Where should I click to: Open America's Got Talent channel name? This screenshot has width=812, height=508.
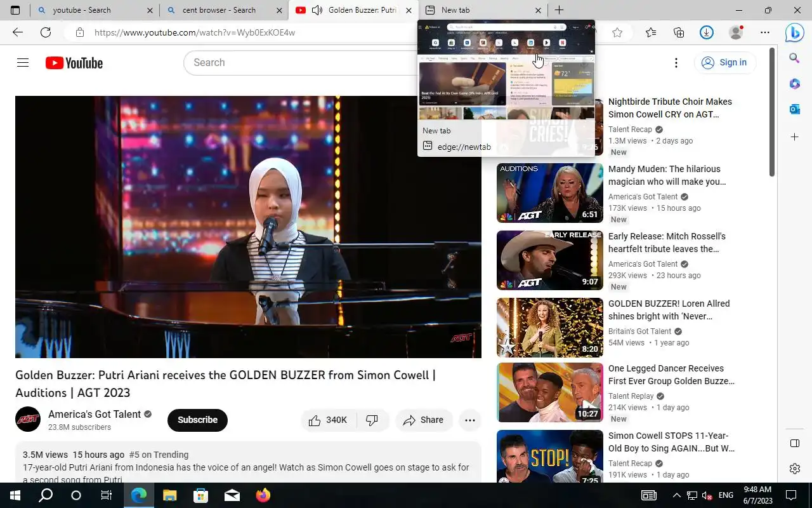click(x=95, y=414)
